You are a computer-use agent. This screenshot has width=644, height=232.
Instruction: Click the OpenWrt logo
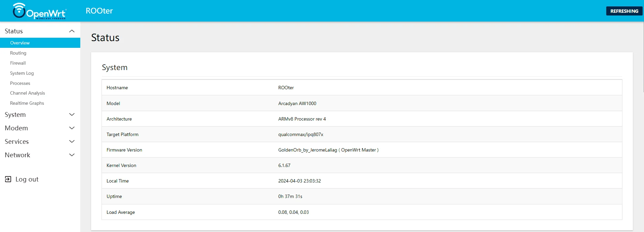coord(39,11)
